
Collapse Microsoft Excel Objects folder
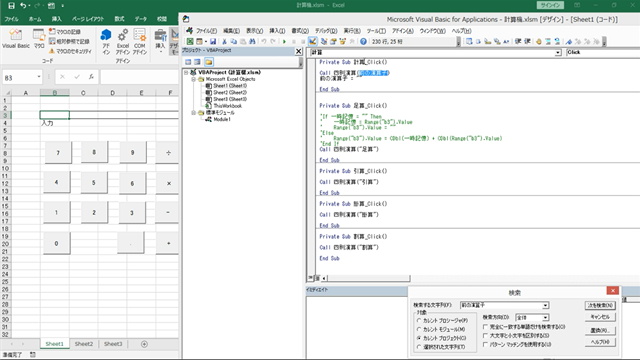coord(193,79)
